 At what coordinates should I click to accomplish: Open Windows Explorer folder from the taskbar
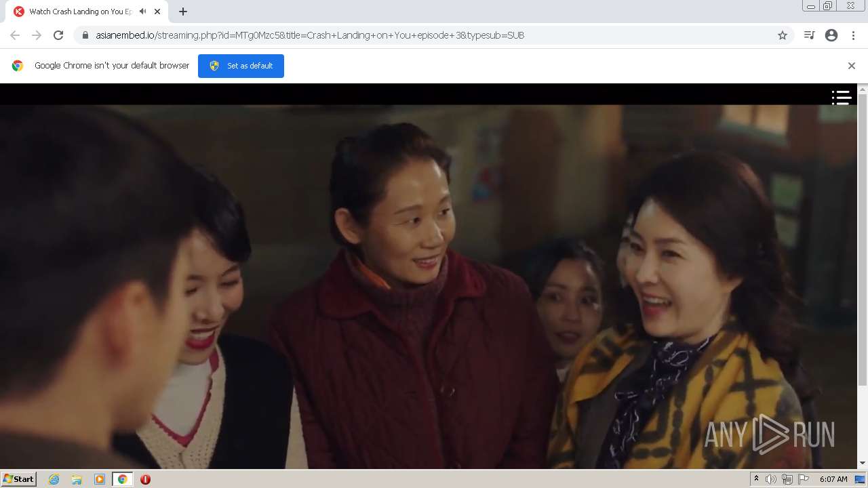click(77, 479)
